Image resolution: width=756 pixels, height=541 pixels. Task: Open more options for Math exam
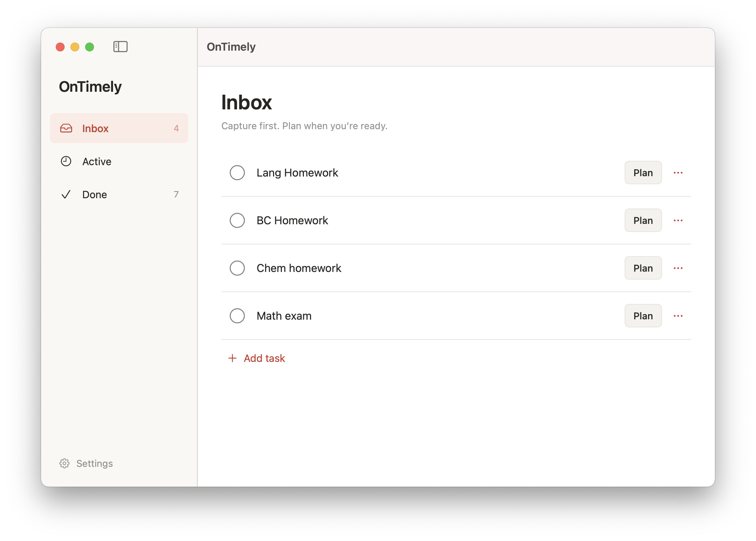click(x=678, y=316)
